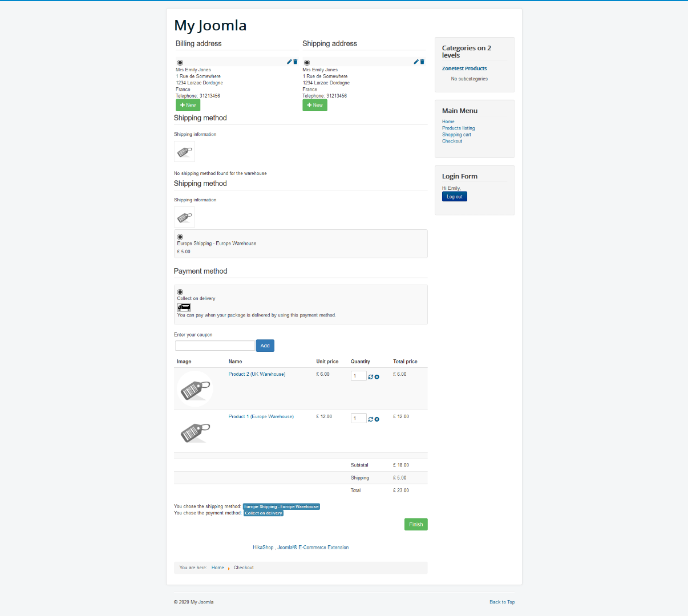Open Product 2 (UK Warehouse) thumbnail image

tap(195, 389)
